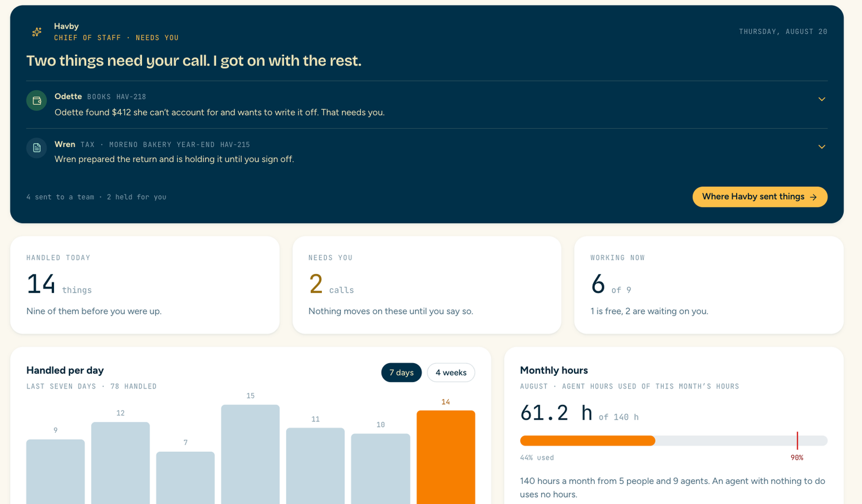Select the '7 days' range toggle
This screenshot has width=862, height=504.
(401, 372)
